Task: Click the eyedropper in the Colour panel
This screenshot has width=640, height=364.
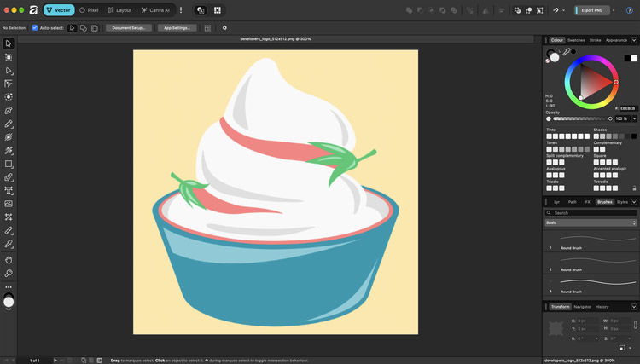Action: click(x=567, y=52)
